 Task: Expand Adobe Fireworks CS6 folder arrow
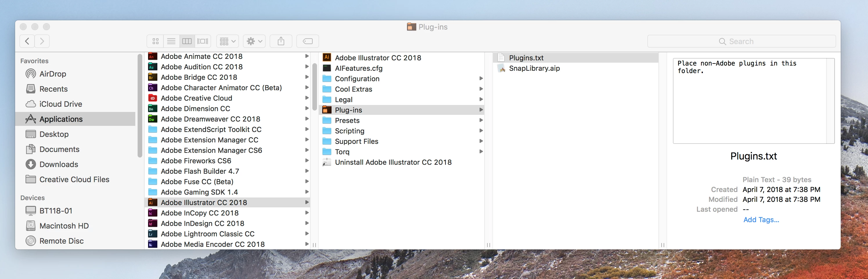(x=307, y=161)
